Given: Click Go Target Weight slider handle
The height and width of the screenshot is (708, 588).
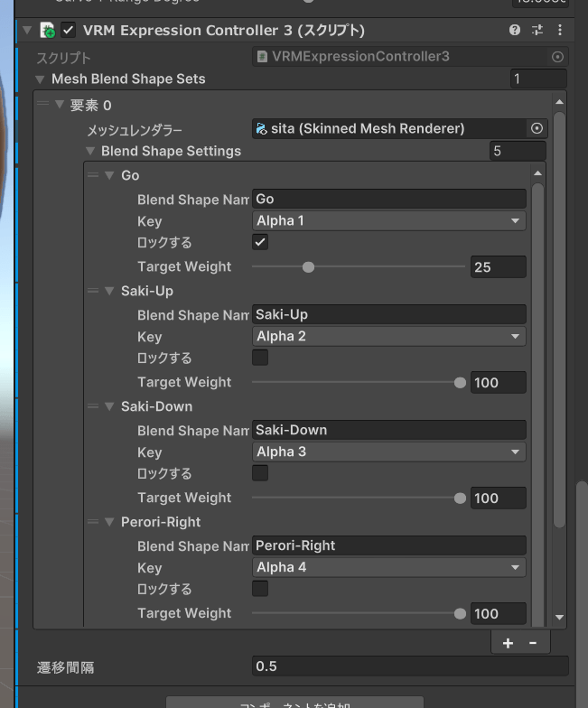Looking at the screenshot, I should [309, 267].
